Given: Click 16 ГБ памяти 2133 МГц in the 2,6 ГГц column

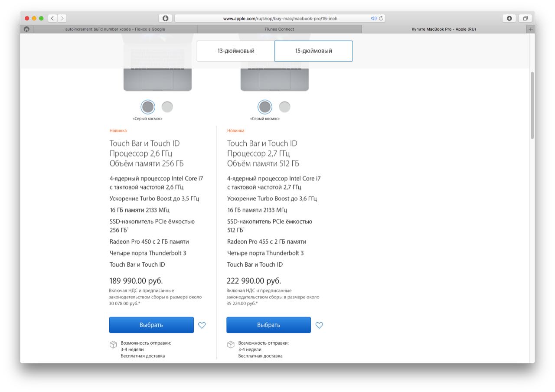Looking at the screenshot, I should click(140, 210).
